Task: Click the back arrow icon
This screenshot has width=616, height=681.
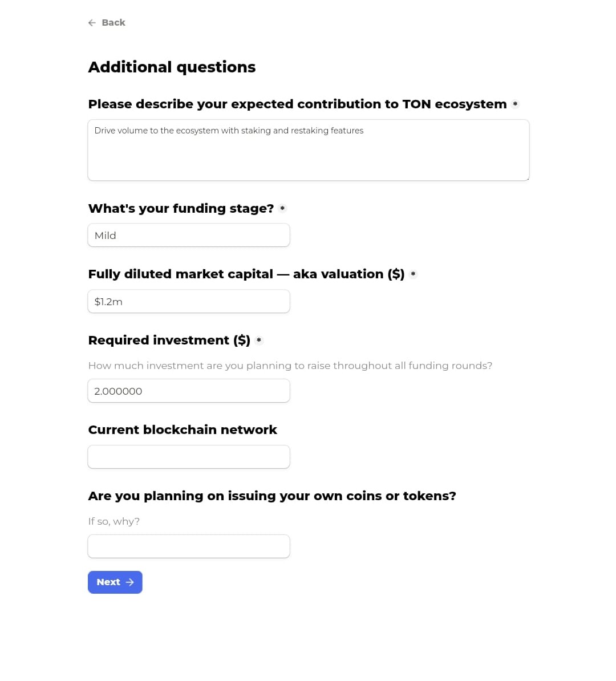Action: tap(92, 22)
